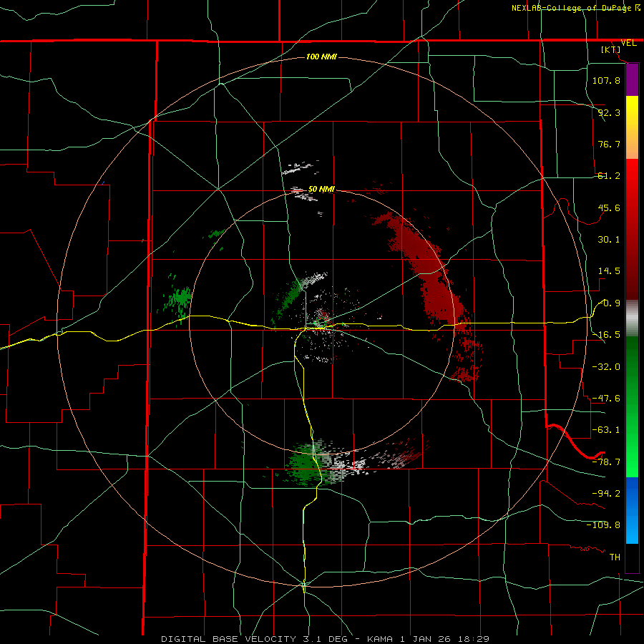Select the 107.8 legend value

point(606,80)
